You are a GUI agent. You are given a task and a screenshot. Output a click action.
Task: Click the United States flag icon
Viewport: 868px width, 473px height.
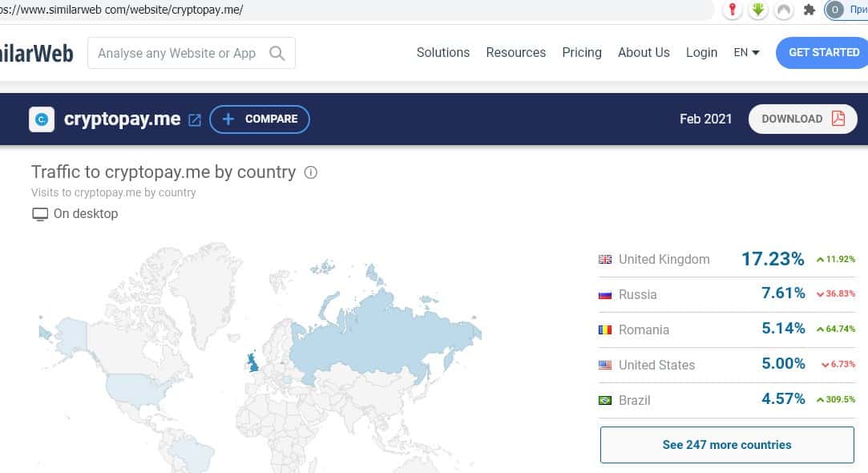pos(605,365)
